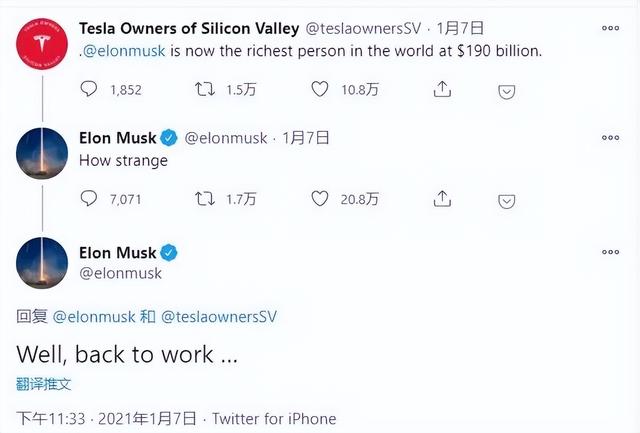Retweet the Tesla Owners Silicon Valley tweet
This screenshot has width=640, height=433.
click(x=205, y=89)
